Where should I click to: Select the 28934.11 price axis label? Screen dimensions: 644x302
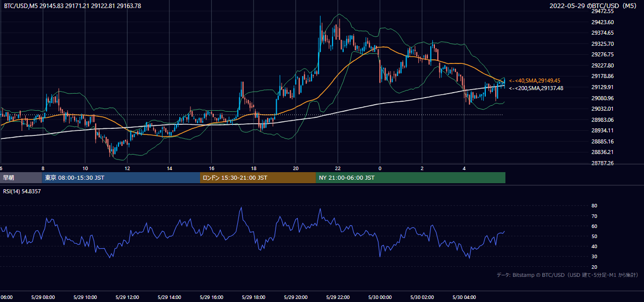602,130
